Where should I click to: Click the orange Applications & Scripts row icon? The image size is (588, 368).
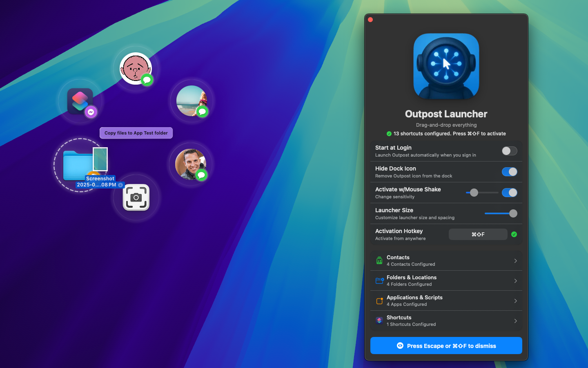379,301
